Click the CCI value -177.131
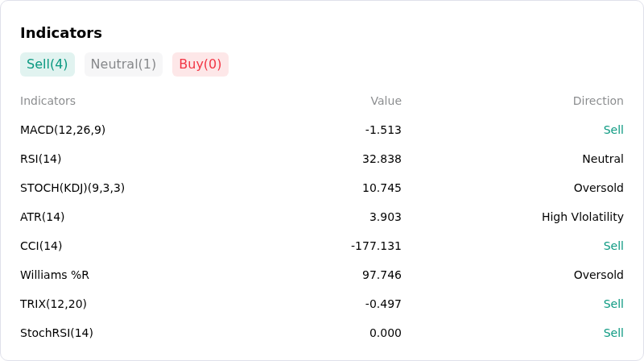644x361 pixels. pos(376,246)
